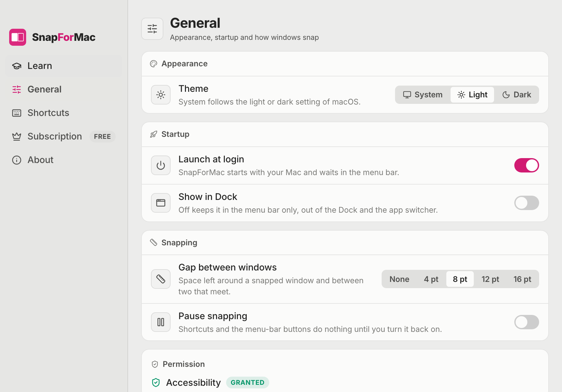Click the 'Show in Dock' label
The width and height of the screenshot is (562, 392).
(208, 197)
